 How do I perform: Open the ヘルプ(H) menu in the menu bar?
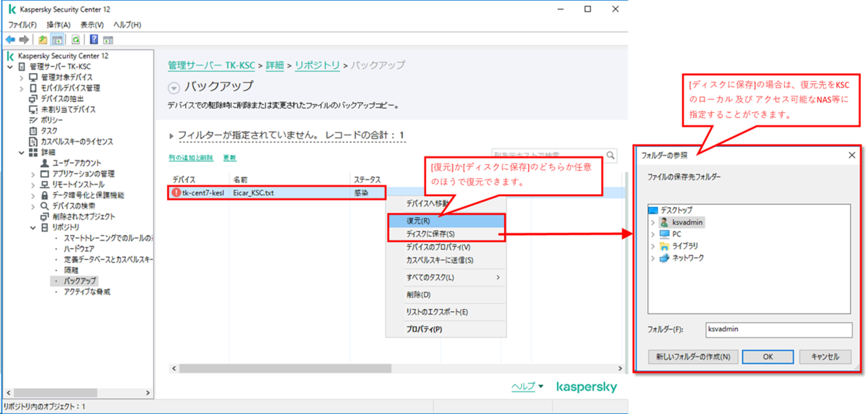pos(127,25)
